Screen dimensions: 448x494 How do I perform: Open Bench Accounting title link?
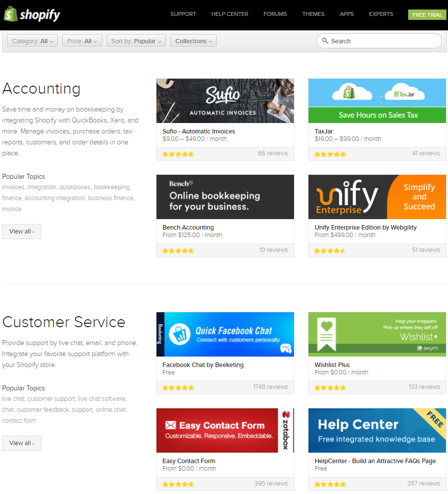(x=188, y=228)
